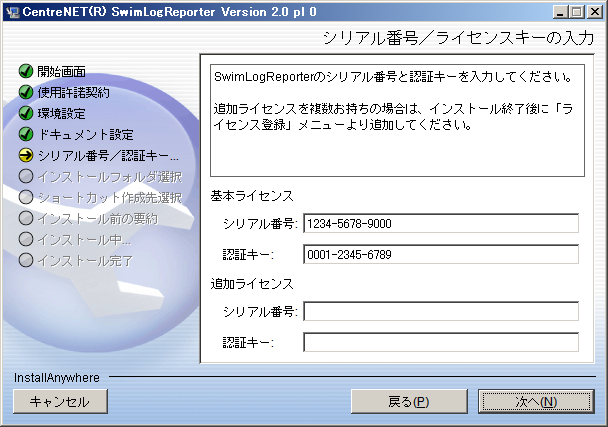
Task: Select the 環境設定 step label
Action: 61,113
